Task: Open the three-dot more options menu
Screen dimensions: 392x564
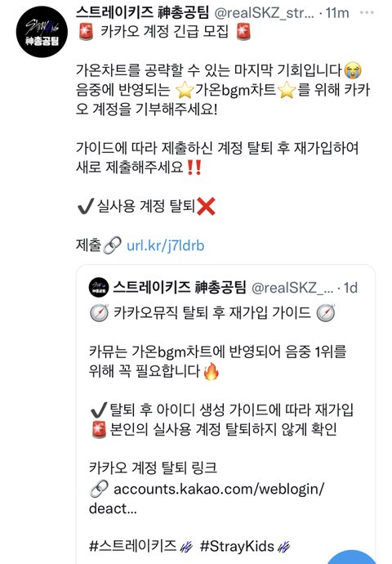Action: 367,12
